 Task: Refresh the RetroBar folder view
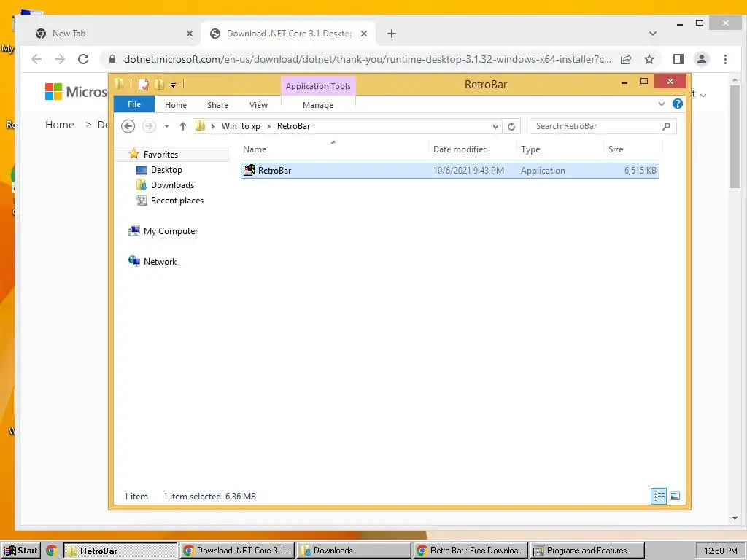[x=511, y=126]
